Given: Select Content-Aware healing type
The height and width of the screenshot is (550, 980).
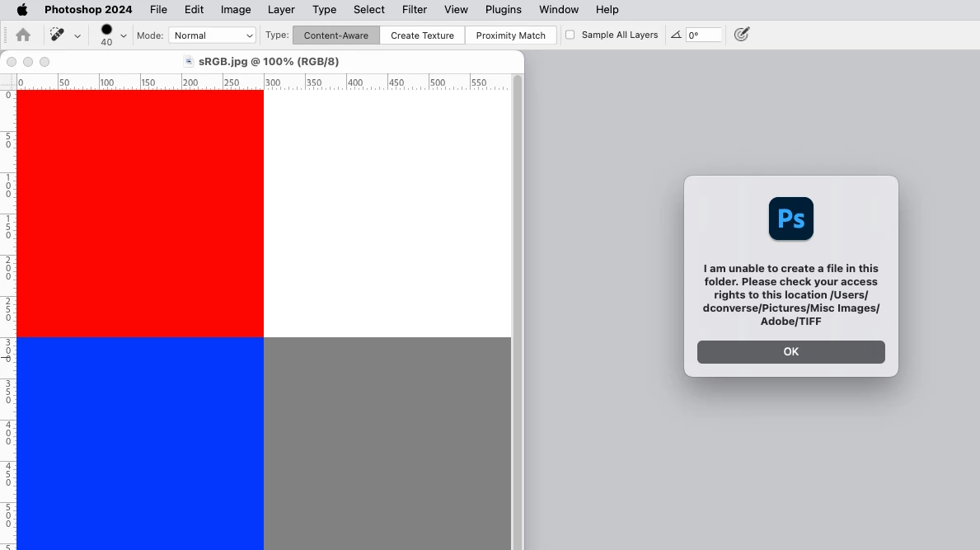Looking at the screenshot, I should tap(336, 35).
